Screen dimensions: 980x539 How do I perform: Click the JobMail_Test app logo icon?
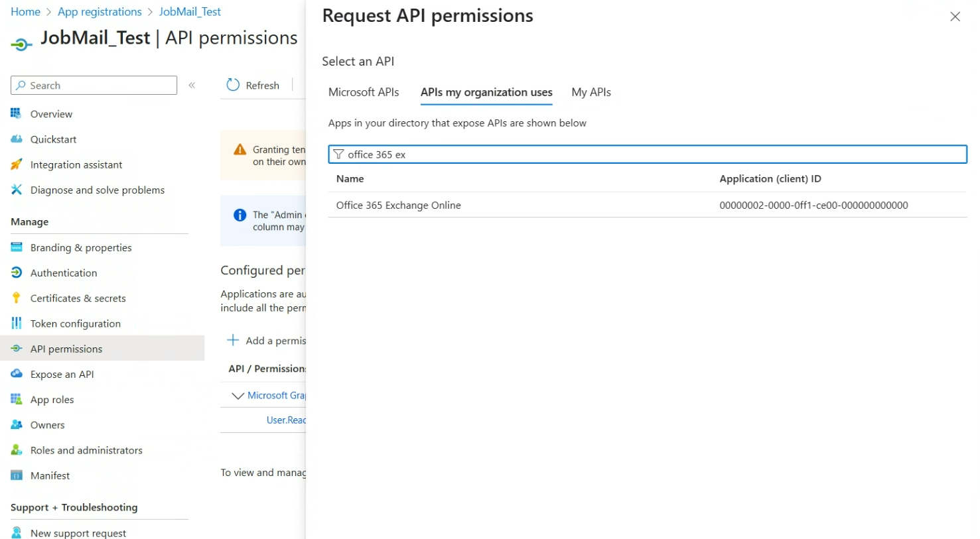tap(21, 45)
